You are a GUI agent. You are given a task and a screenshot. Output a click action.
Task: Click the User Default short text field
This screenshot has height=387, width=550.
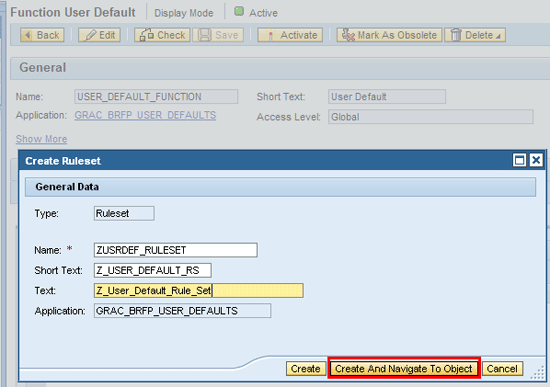(387, 96)
